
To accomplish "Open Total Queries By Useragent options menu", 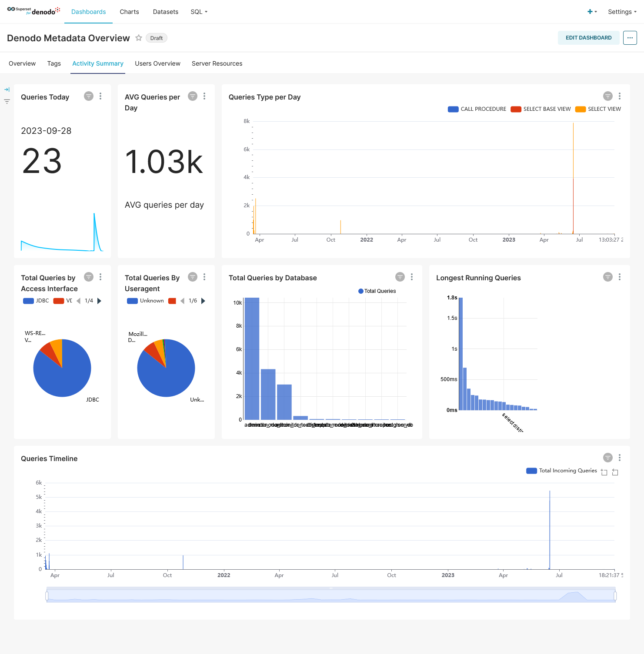I will coord(204,277).
